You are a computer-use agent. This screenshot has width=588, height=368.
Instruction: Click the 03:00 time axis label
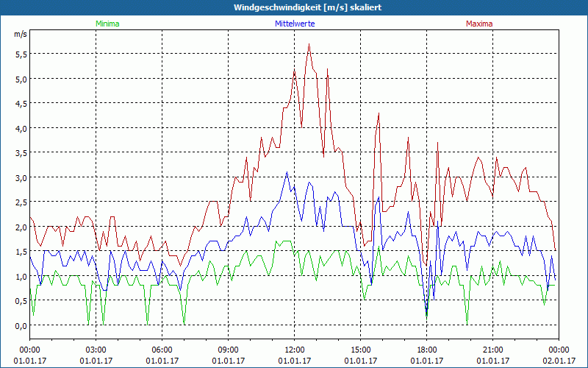tap(96, 350)
